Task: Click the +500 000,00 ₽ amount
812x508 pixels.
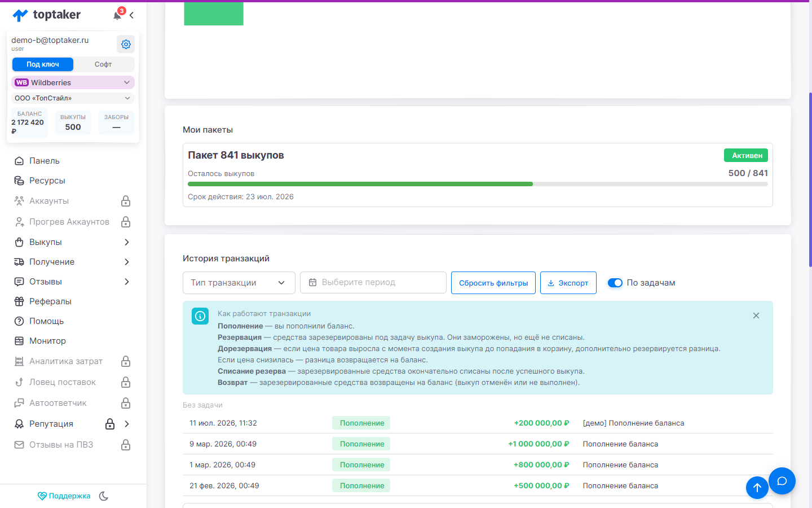Action: coord(541,485)
